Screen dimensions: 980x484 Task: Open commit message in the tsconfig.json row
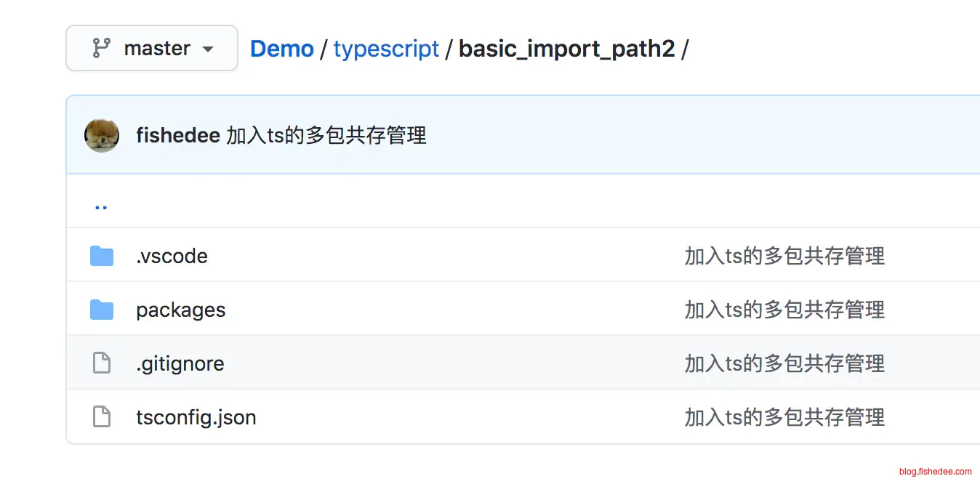[x=784, y=417]
